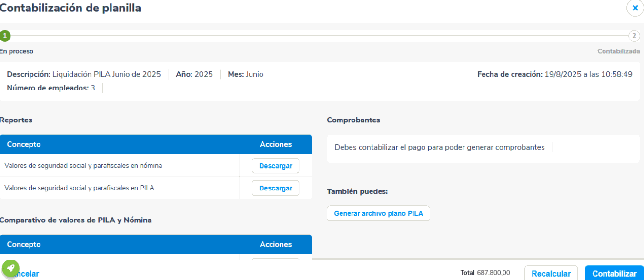Click the row 'Valores de seguridad social en nómina'
Screen dimensions: 644x280
tap(83, 166)
